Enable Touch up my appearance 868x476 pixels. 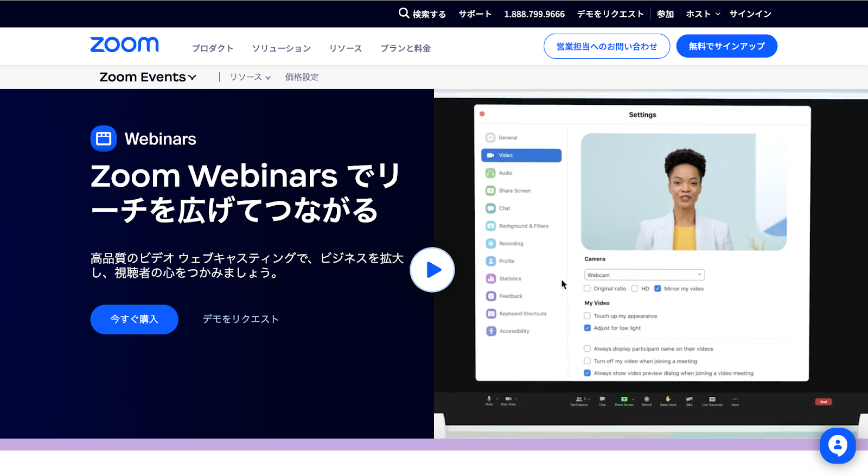pos(587,316)
